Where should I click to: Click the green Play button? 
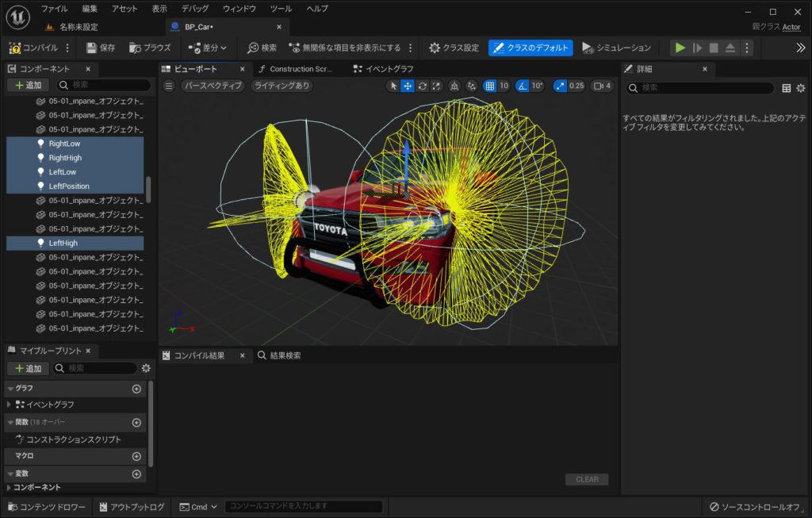(680, 48)
